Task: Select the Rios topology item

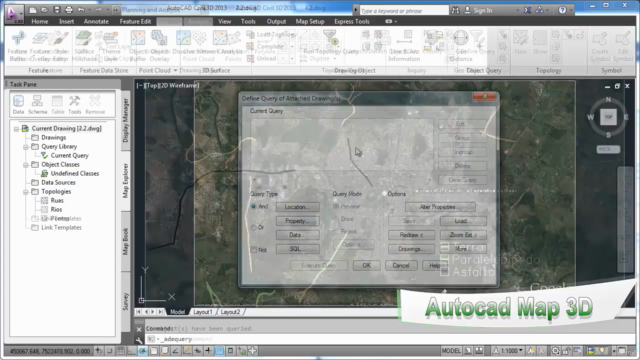Action: [56, 209]
